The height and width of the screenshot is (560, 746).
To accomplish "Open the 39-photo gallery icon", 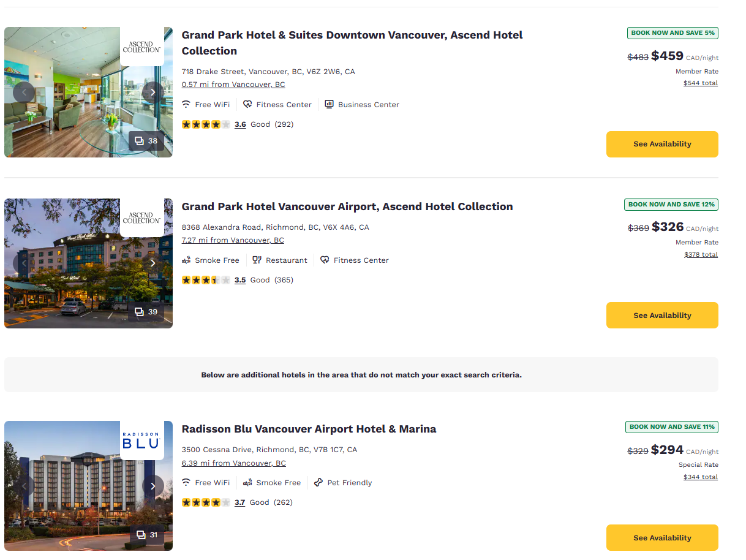I will point(146,312).
